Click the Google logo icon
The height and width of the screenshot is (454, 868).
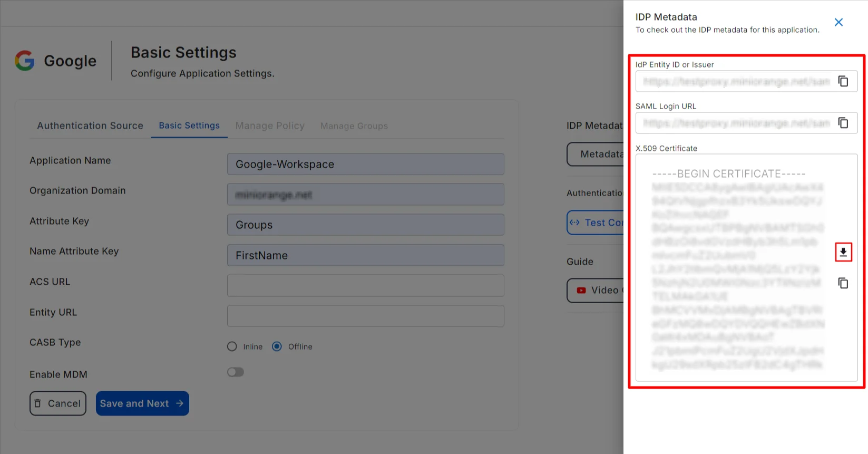point(25,61)
